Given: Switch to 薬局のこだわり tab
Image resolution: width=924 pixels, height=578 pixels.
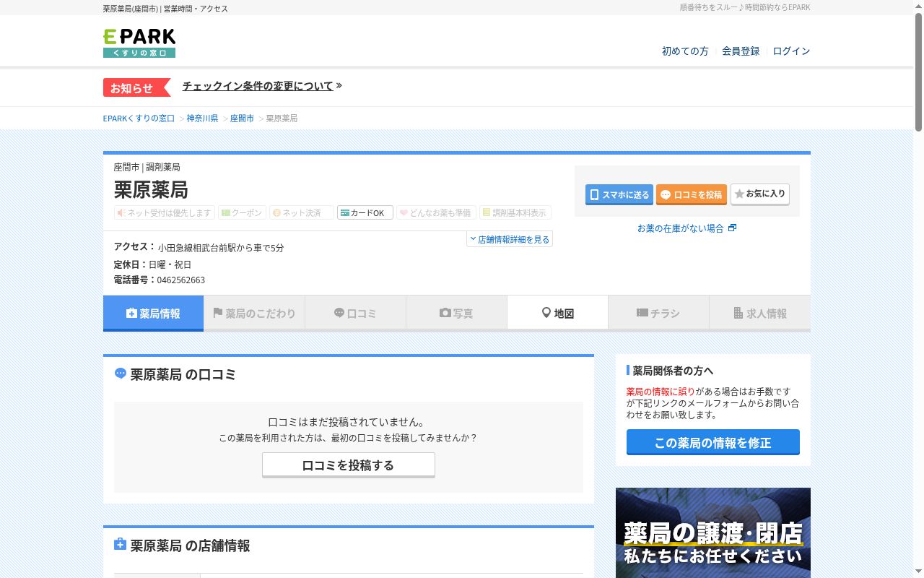Looking at the screenshot, I should click(x=254, y=313).
